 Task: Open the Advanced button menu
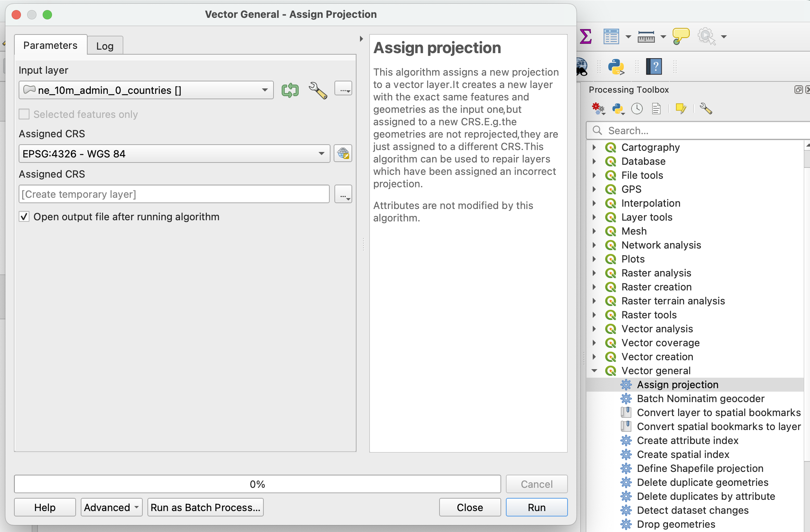[x=111, y=508]
